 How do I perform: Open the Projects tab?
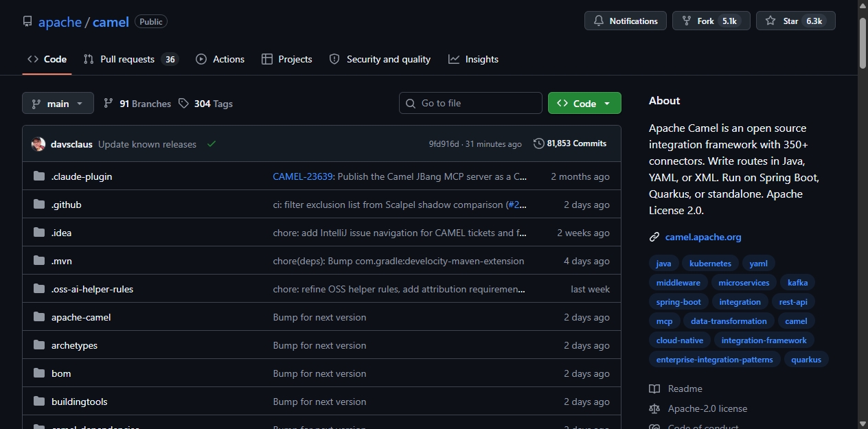coord(287,60)
